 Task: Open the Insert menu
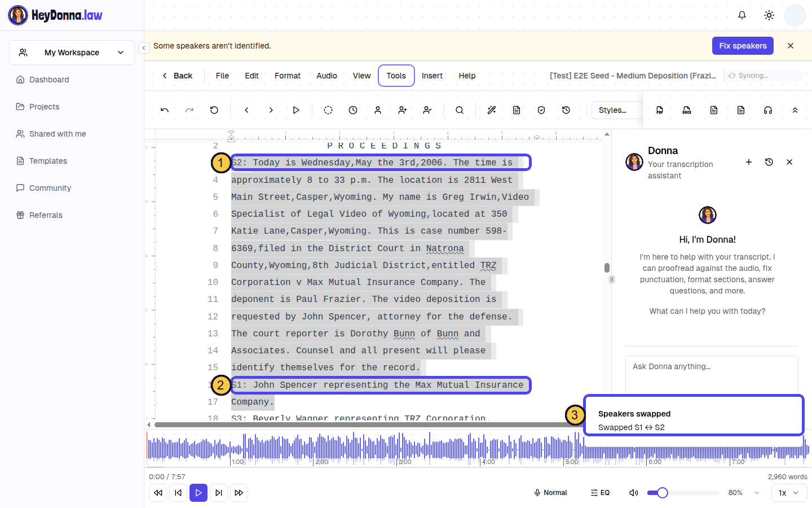432,76
